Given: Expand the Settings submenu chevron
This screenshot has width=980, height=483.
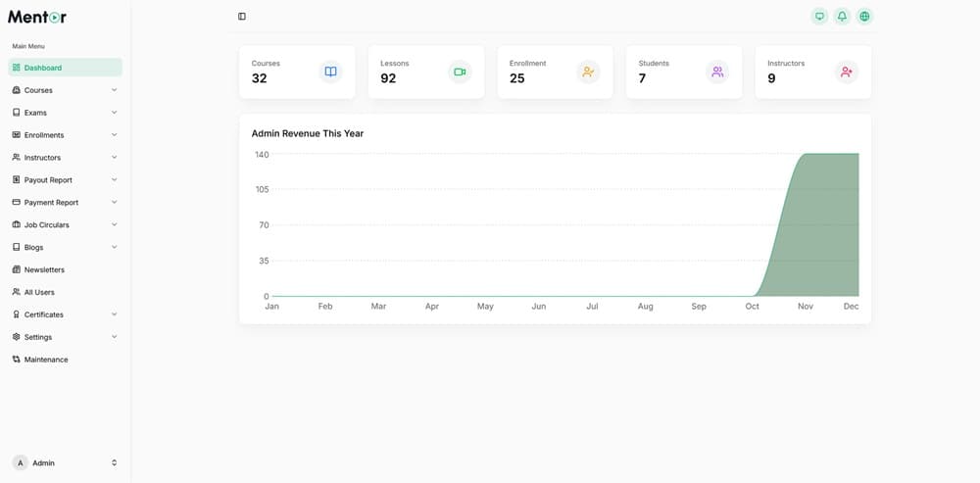Looking at the screenshot, I should pos(114,337).
